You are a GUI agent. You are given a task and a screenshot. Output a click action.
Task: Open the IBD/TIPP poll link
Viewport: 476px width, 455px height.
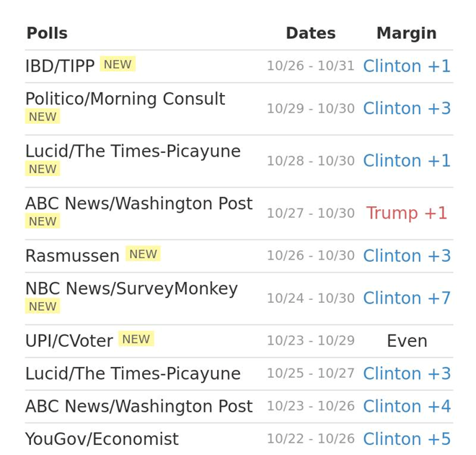(x=60, y=66)
